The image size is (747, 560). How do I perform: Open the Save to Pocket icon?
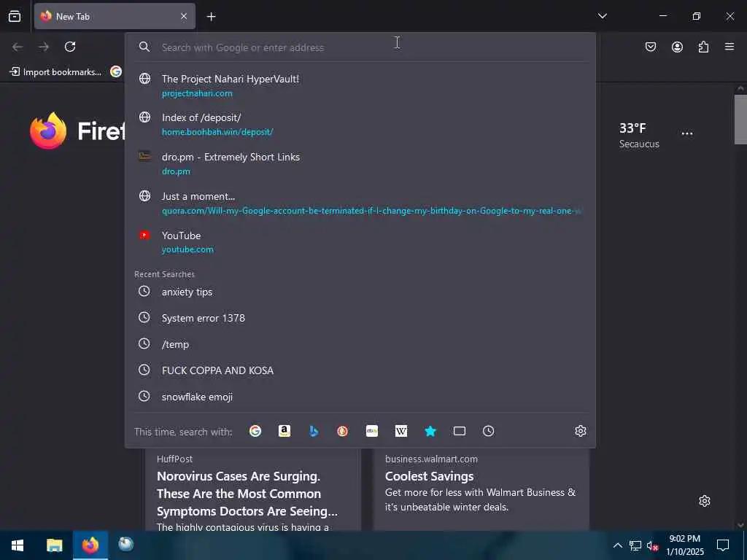[650, 47]
